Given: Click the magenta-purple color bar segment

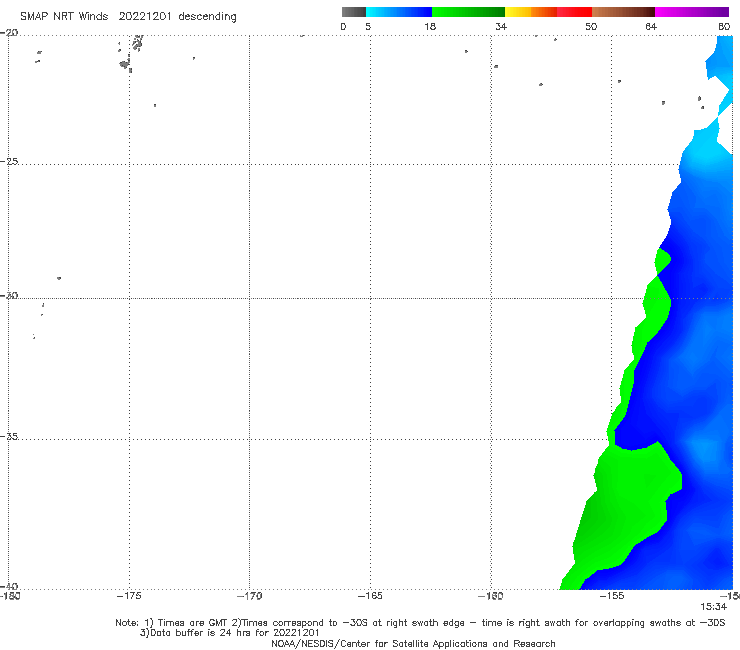Looking at the screenshot, I should (692, 12).
